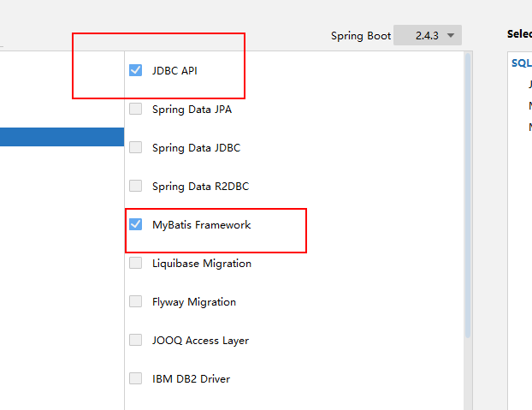This screenshot has width=532, height=410.
Task: Select the highlighted category in left list
Action: click(x=62, y=137)
